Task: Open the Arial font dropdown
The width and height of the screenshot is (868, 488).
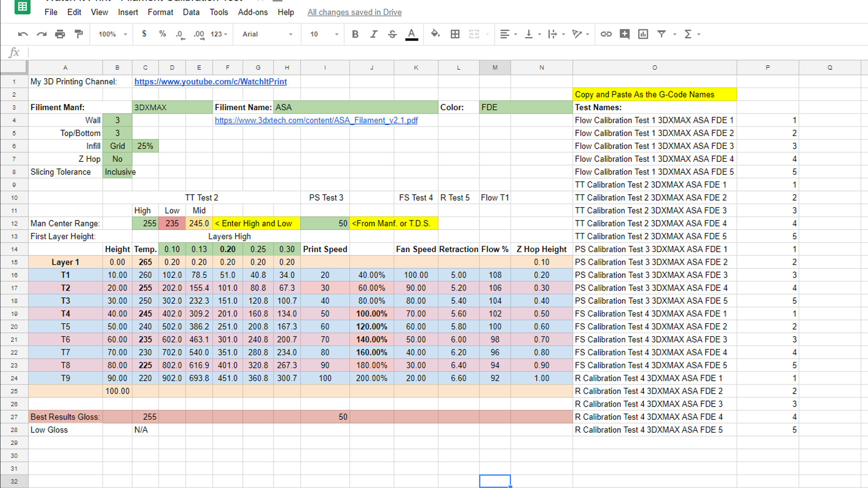Action: pos(267,34)
